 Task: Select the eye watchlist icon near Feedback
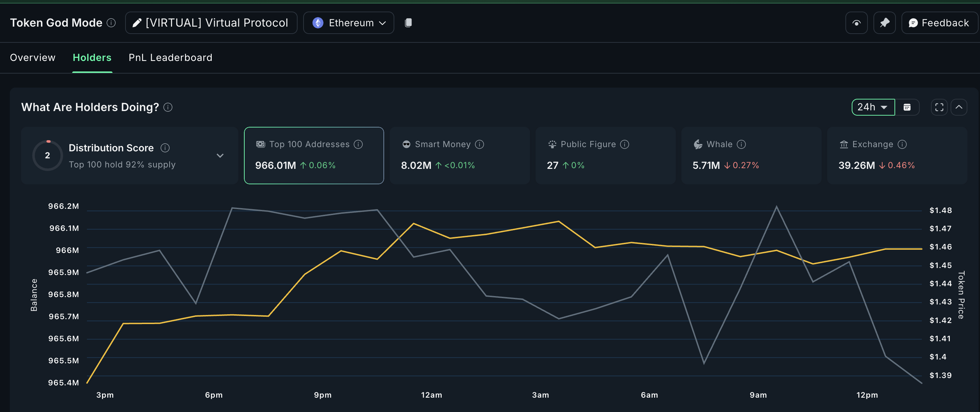pos(856,22)
